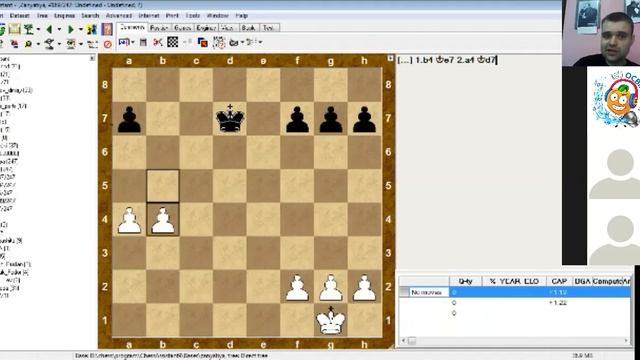Click the highlighted empty square b5
This screenshot has height=360, width=640.
coord(163,186)
